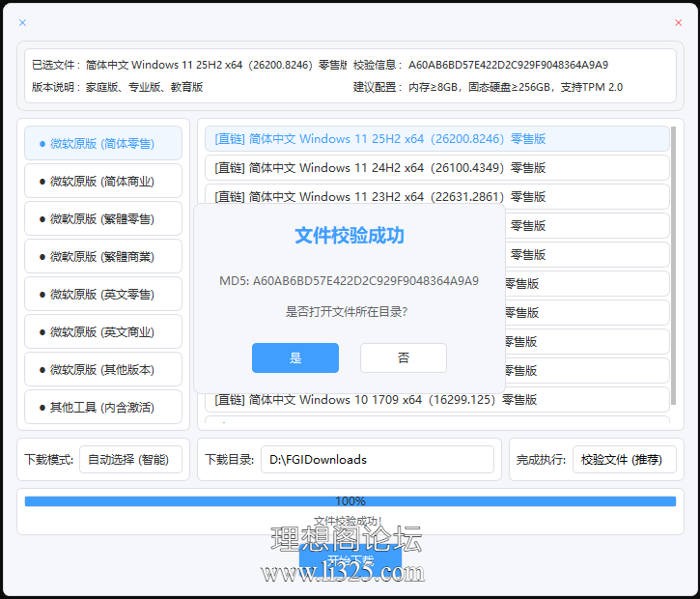This screenshot has height=599, width=700.
Task: Click the 开始下载 button
Action: pos(350,560)
